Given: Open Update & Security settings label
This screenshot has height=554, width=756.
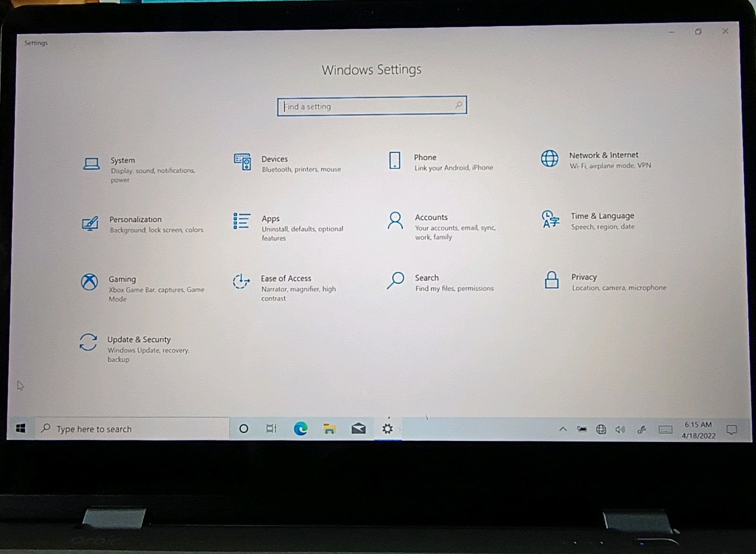Looking at the screenshot, I should pos(139,339).
